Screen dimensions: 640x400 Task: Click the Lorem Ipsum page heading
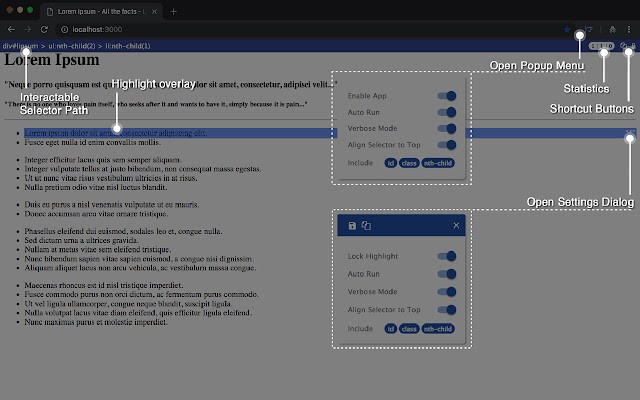click(52, 60)
